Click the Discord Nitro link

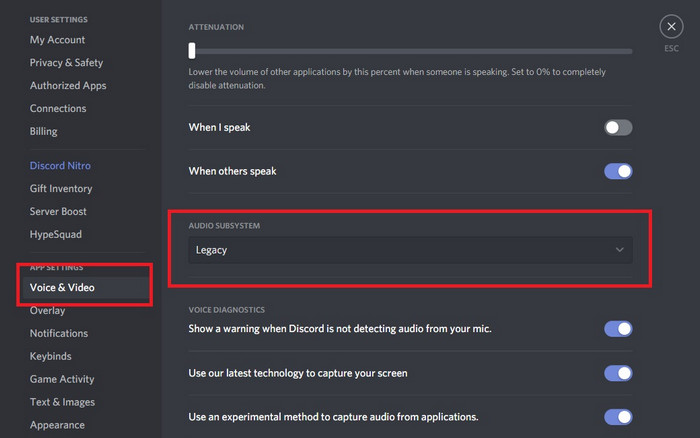(60, 166)
